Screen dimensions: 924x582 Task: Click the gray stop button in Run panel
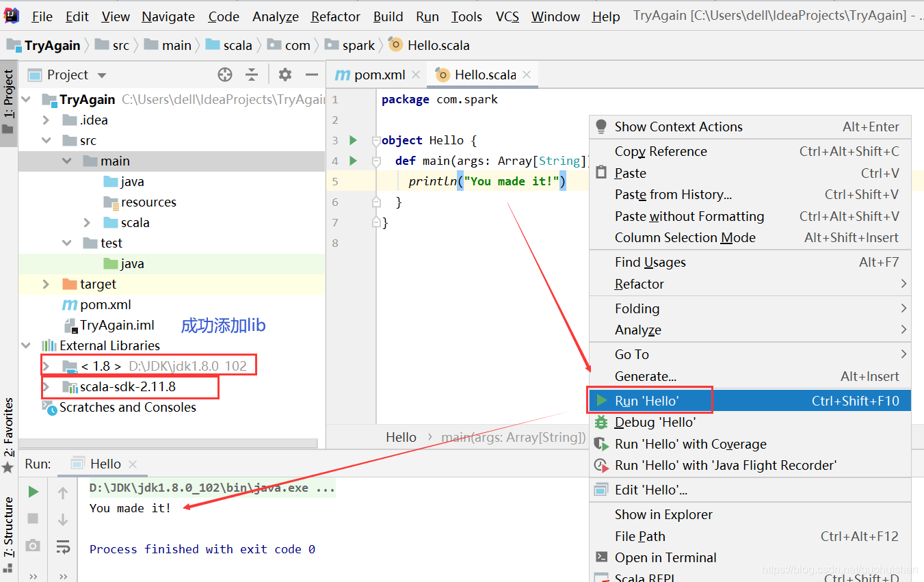pyautogui.click(x=33, y=518)
